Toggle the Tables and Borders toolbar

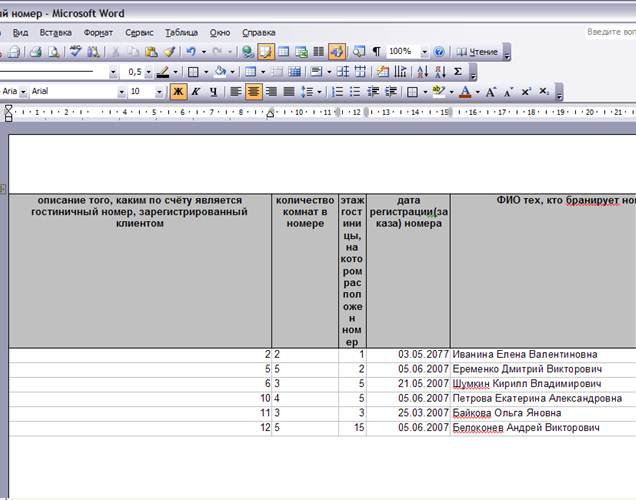[266, 52]
